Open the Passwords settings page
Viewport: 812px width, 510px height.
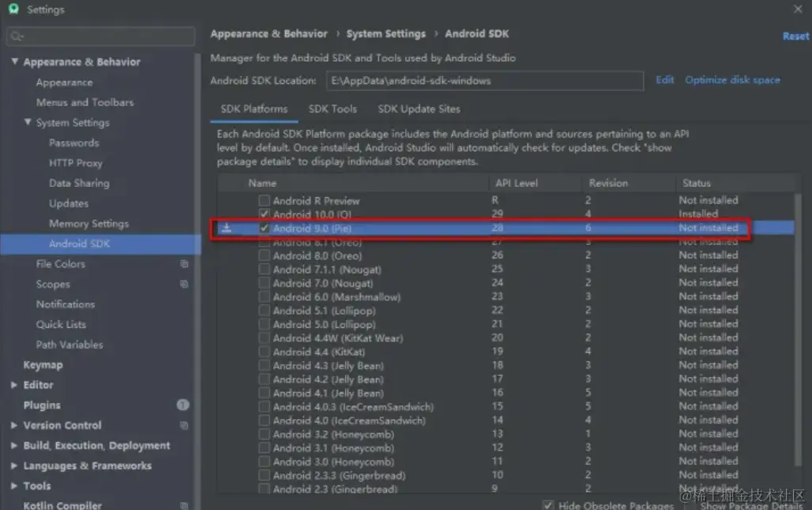(x=74, y=143)
